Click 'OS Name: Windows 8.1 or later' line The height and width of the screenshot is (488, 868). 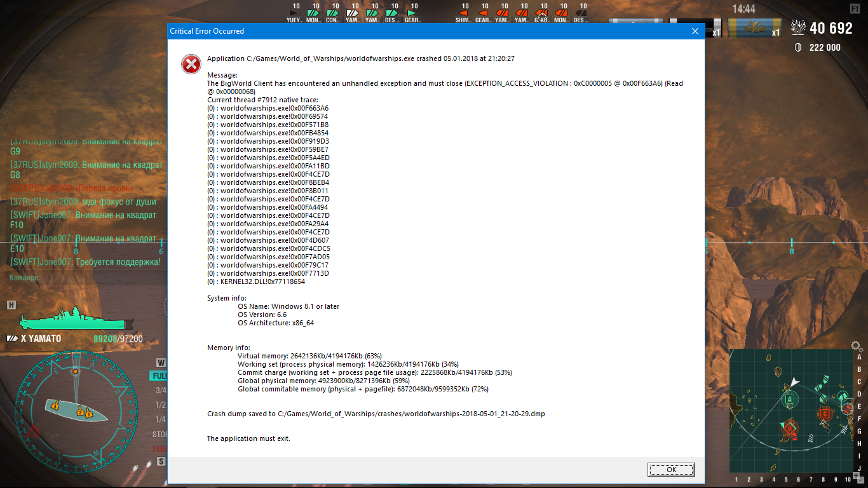pos(288,306)
